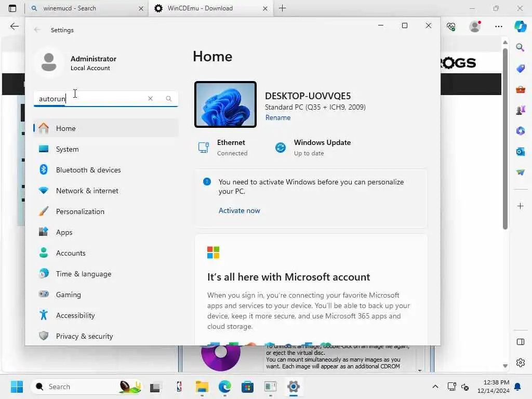
Task: Click the taskbar Search box
Action: pos(87,387)
